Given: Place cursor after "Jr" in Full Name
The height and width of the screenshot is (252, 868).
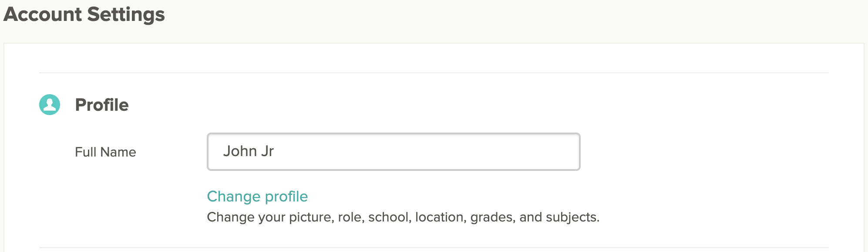Looking at the screenshot, I should tap(275, 151).
